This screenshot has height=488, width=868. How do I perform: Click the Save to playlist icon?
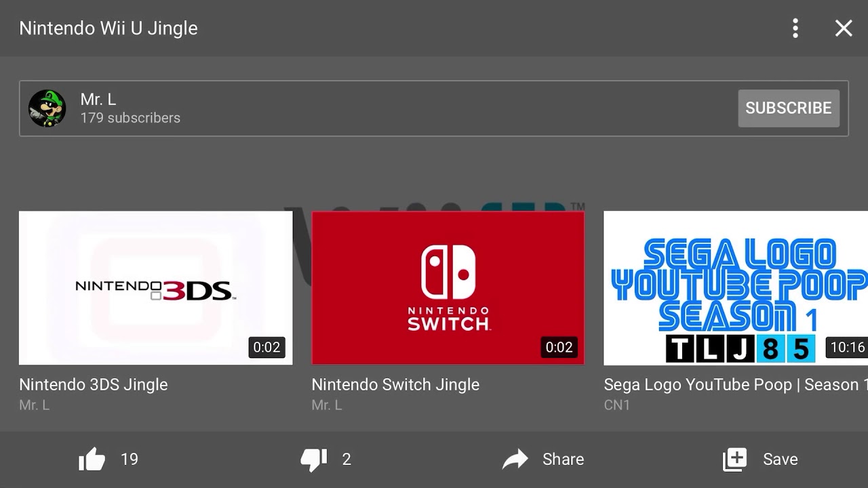734,460
